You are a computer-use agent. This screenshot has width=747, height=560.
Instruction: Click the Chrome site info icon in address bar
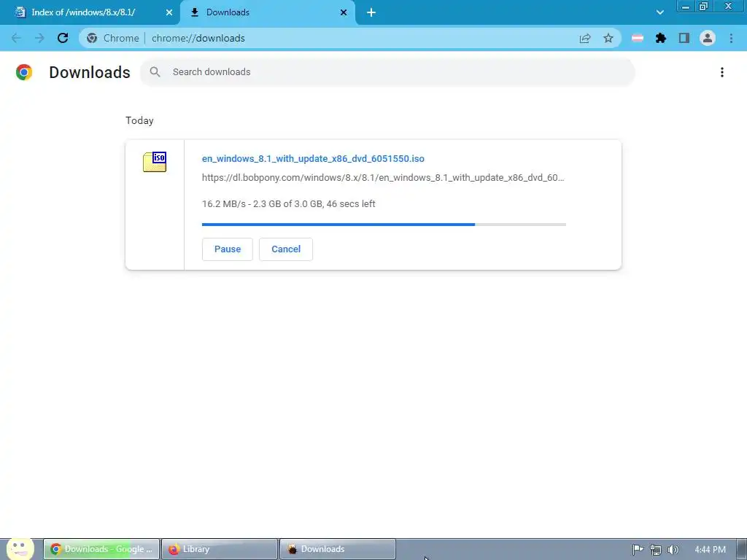92,38
